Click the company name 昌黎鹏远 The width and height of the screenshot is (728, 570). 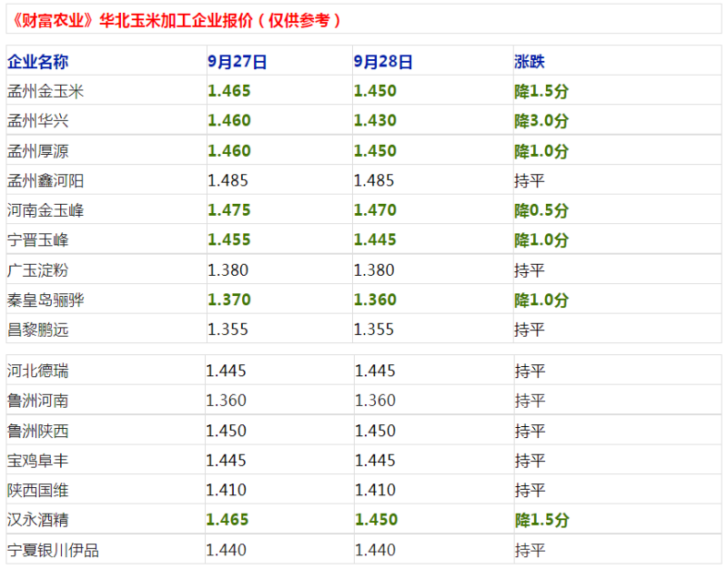tap(37, 330)
